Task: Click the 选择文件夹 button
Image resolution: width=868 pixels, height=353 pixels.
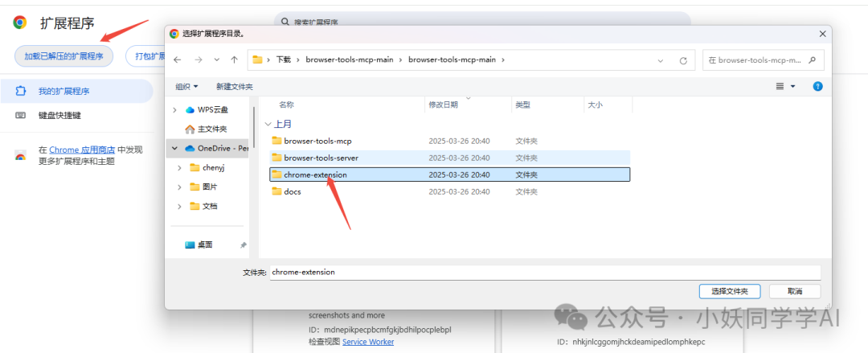Action: [730, 291]
